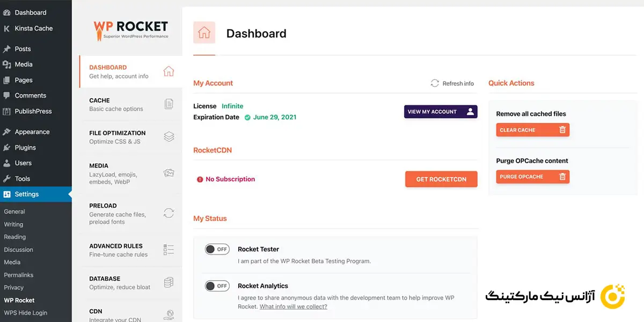The width and height of the screenshot is (644, 322).
Task: Go to Permalinks settings page
Action: tap(19, 275)
